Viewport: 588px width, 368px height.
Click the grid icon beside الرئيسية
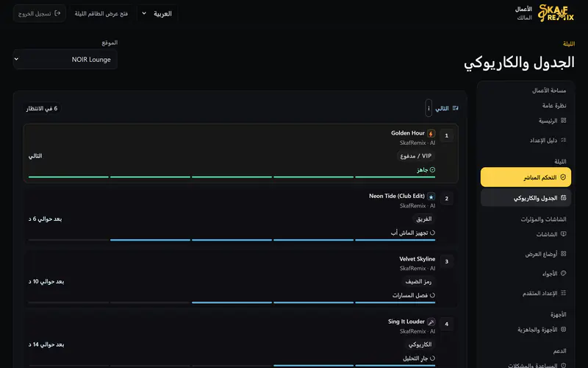click(x=563, y=121)
